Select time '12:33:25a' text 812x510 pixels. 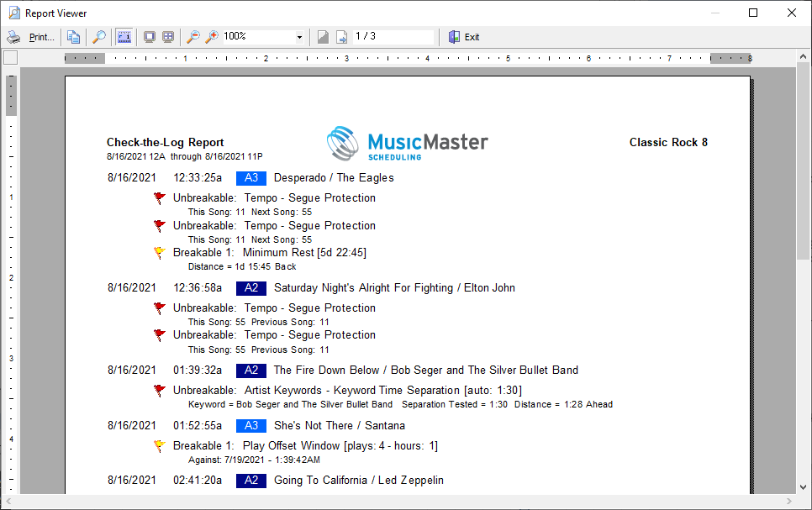(198, 178)
